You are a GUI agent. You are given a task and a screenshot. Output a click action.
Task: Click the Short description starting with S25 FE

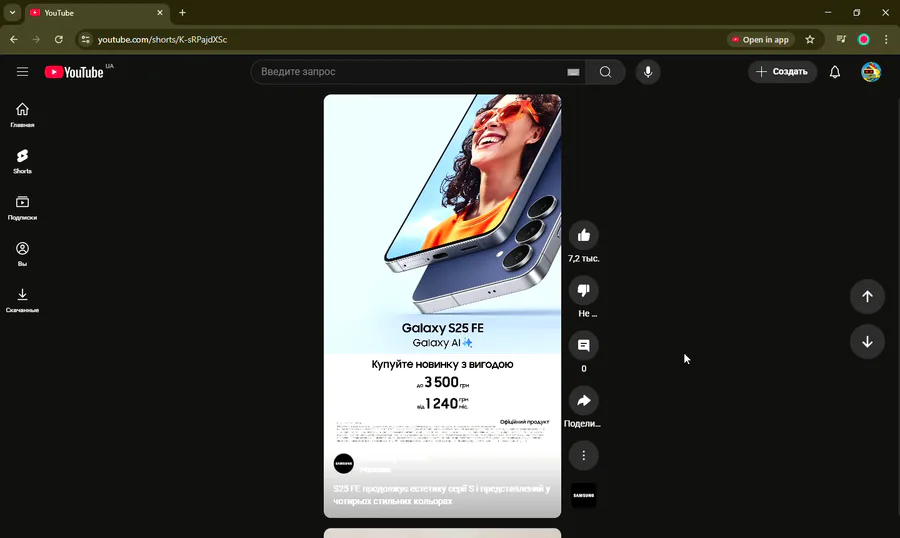click(442, 495)
